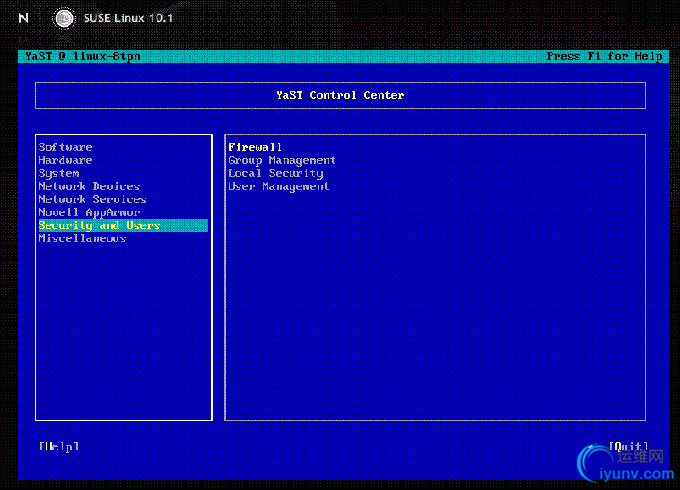Select highlighted Security and Users category
This screenshot has width=680, height=490.
[x=123, y=225]
